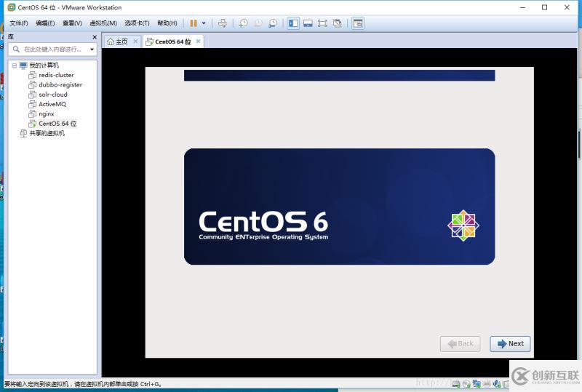The image size is (582, 392).
Task: Click the CD/DVD drive status icon
Action: [x=466, y=383]
